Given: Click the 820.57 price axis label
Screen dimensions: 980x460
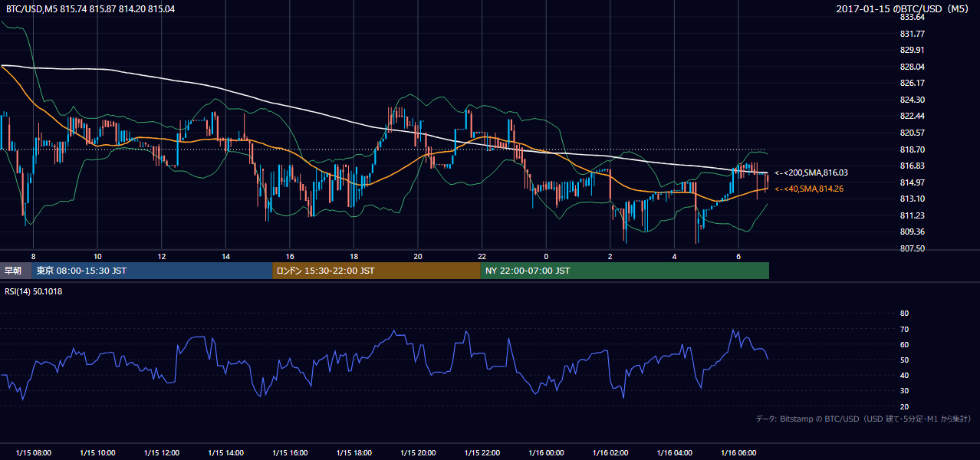Looking at the screenshot, I should 912,133.
